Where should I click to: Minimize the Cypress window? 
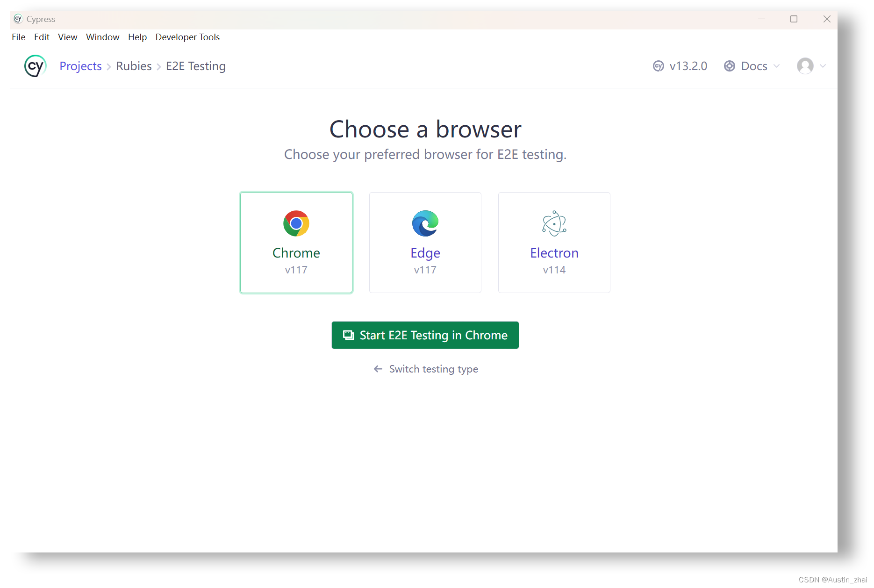coord(761,19)
